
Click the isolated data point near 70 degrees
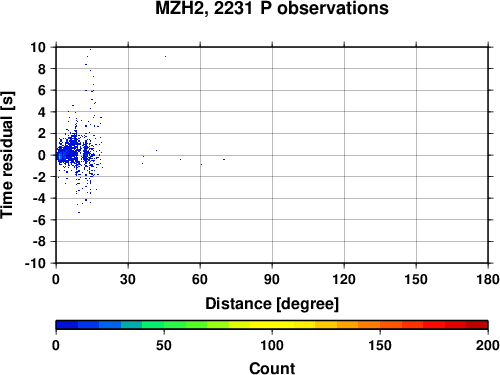224,159
